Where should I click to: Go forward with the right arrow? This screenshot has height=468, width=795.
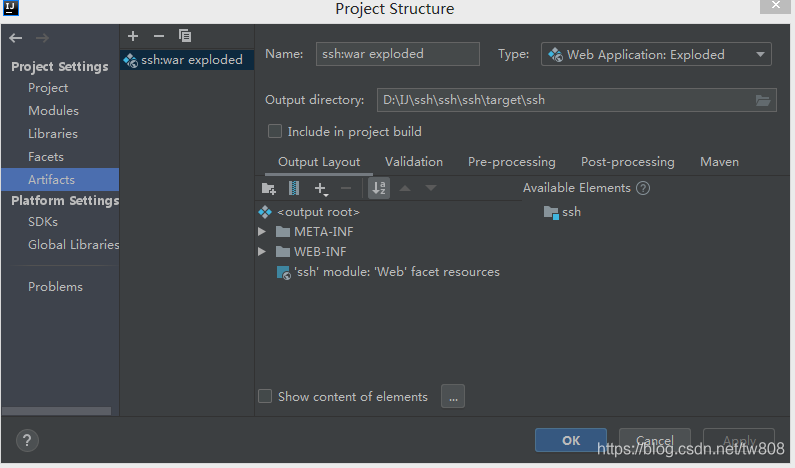tap(42, 38)
